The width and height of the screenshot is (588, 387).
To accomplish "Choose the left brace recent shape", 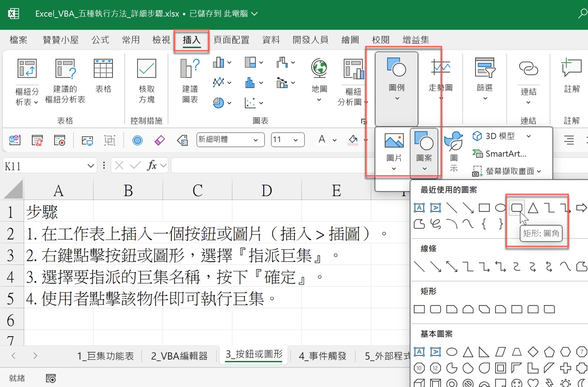I will (x=484, y=224).
